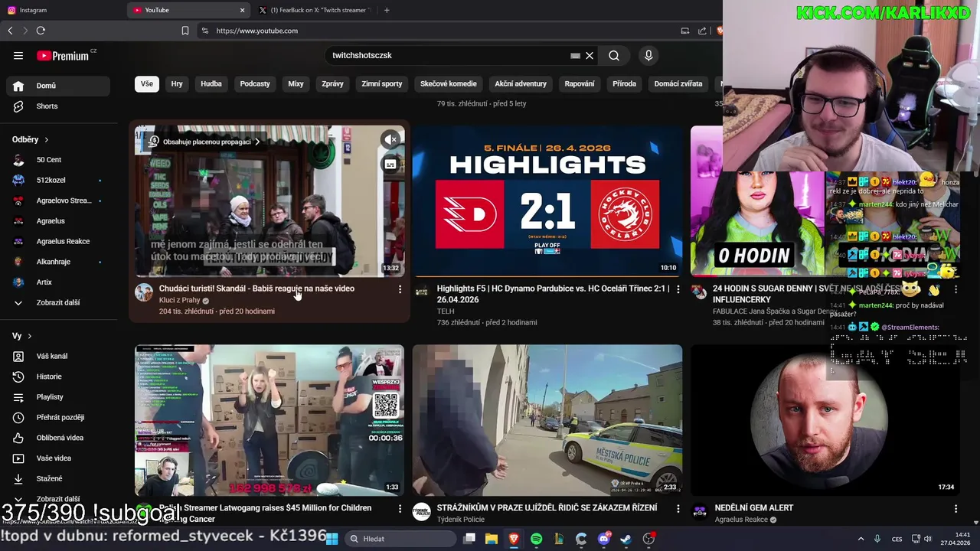This screenshot has width=980, height=551.
Task: Unmute the Chudáci turisti preview
Action: point(390,139)
